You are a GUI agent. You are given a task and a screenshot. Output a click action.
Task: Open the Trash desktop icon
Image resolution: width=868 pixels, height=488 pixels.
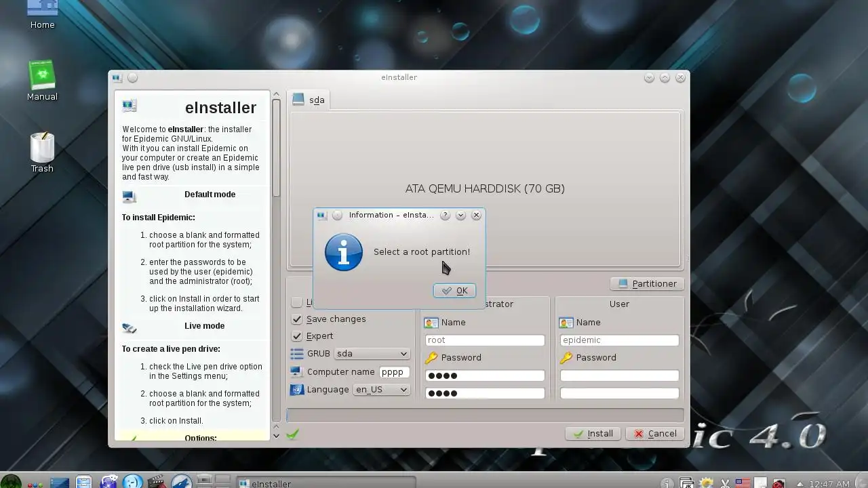42,152
